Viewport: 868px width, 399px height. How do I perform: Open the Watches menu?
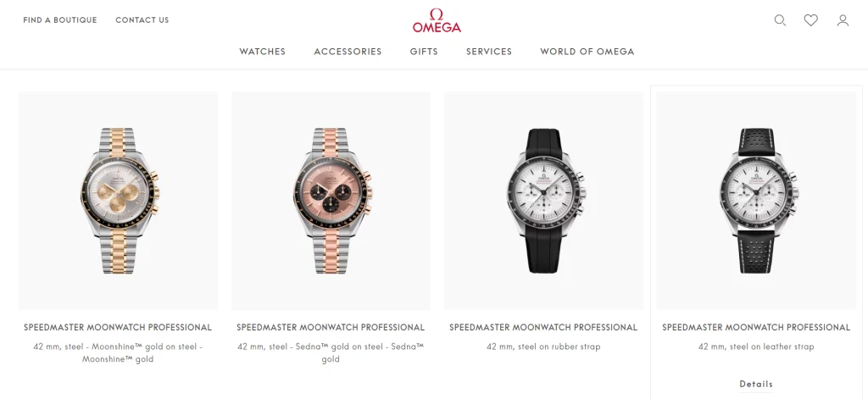click(x=263, y=52)
